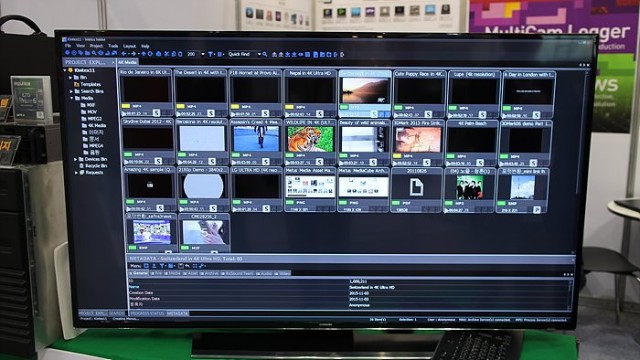This screenshot has width=640, height=360.
Task: Click the play icon on the Wildlife in 4K clip
Action: [x=288, y=162]
